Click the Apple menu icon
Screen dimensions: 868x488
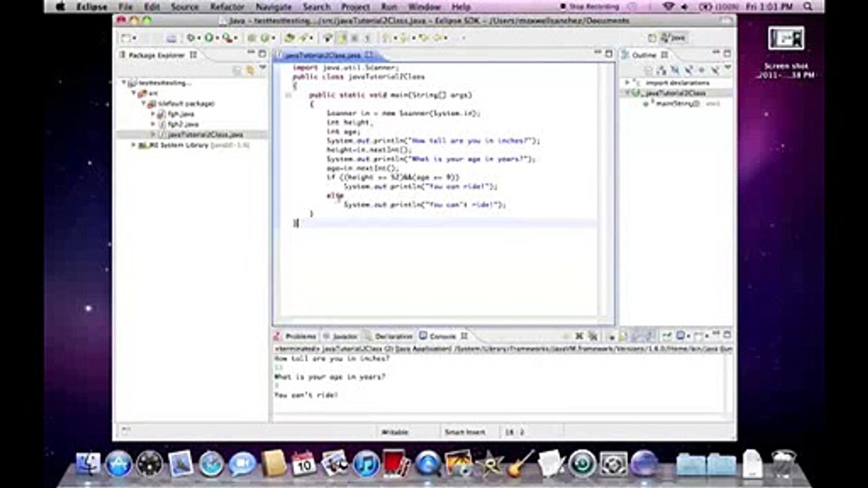tap(60, 7)
